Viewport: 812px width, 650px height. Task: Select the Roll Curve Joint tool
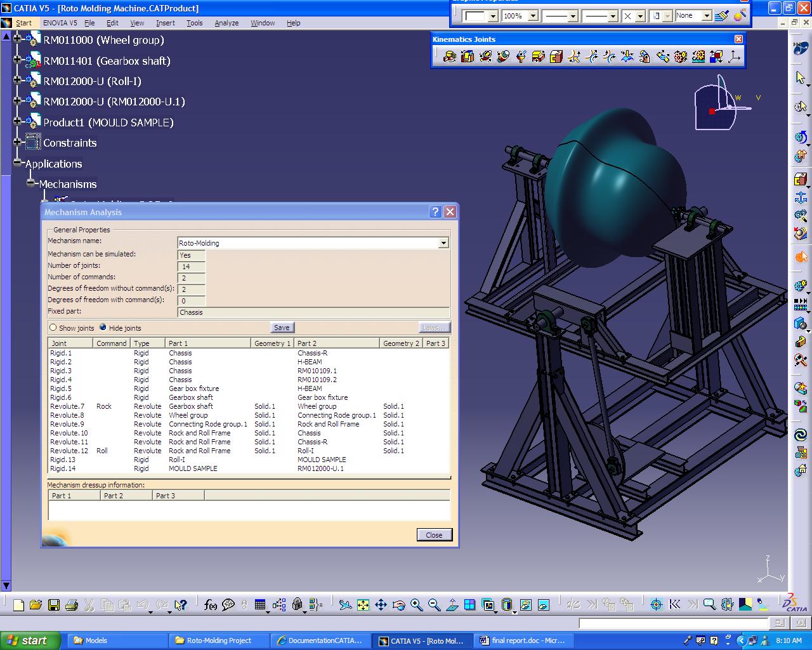point(610,57)
